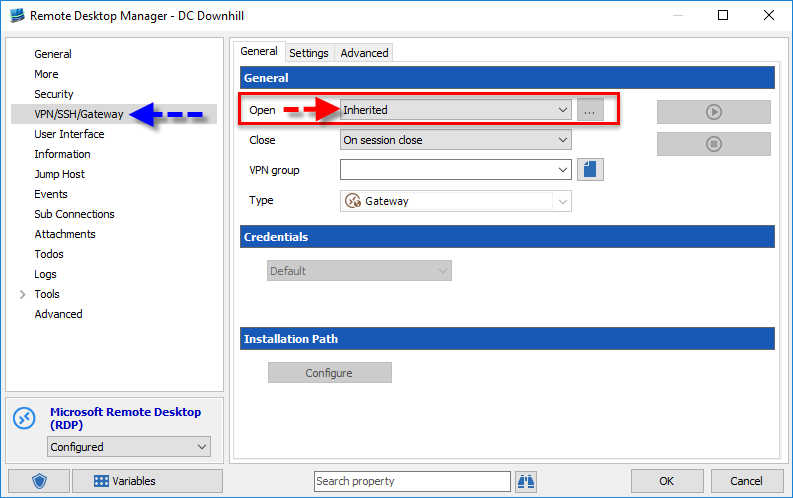Click the play (open VPN) button
This screenshot has width=793, height=498.
[x=714, y=112]
